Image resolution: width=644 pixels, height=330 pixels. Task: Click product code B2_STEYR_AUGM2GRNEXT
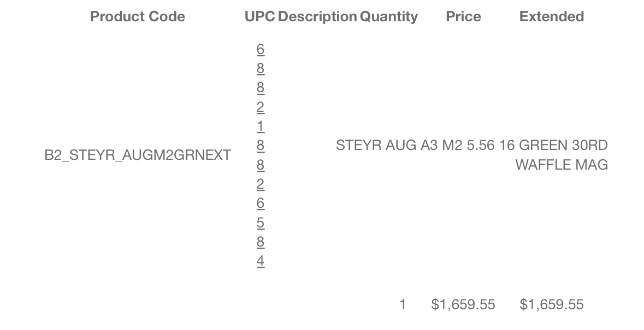(x=138, y=155)
